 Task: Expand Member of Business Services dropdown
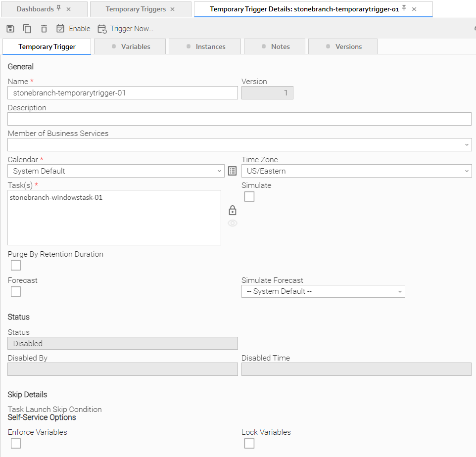click(239, 145)
